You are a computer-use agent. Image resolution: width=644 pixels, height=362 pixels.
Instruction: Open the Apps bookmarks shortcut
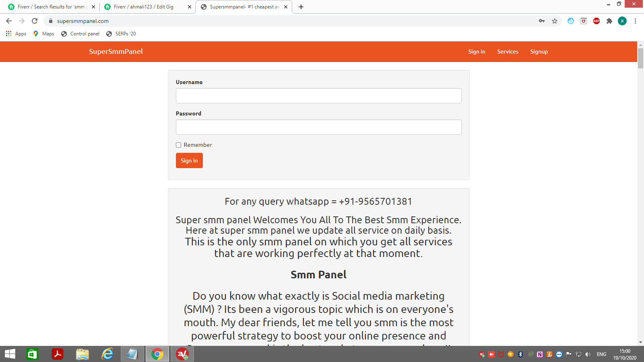[x=16, y=34]
